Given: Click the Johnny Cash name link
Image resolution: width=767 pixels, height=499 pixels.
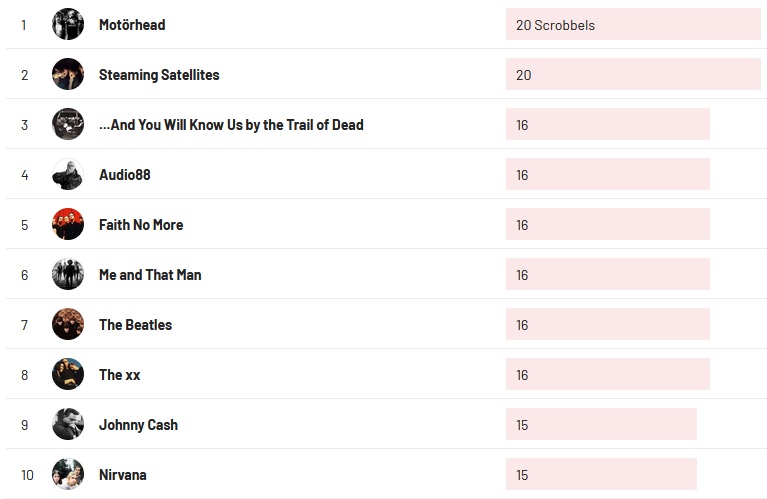Looking at the screenshot, I should tap(138, 425).
